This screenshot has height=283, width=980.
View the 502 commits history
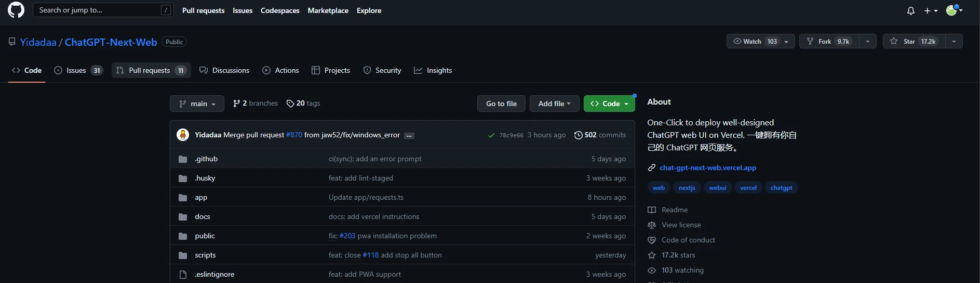600,135
